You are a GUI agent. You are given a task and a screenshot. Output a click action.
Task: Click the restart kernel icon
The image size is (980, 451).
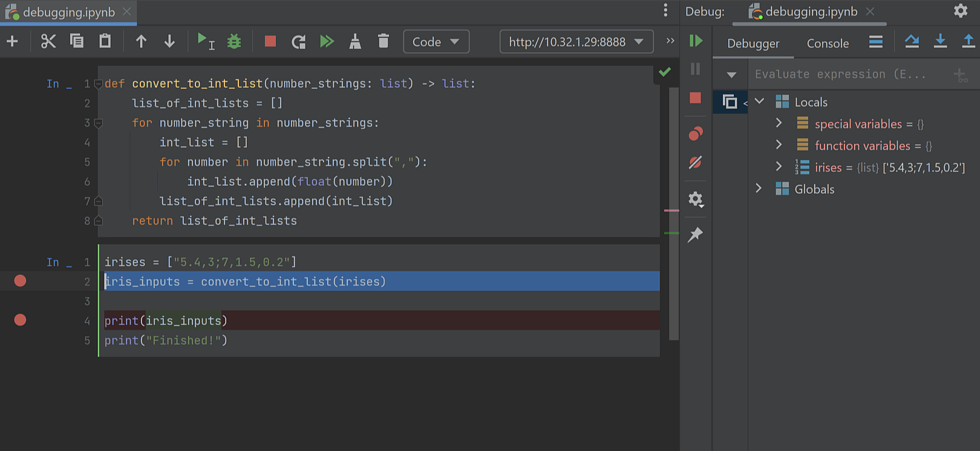point(298,42)
